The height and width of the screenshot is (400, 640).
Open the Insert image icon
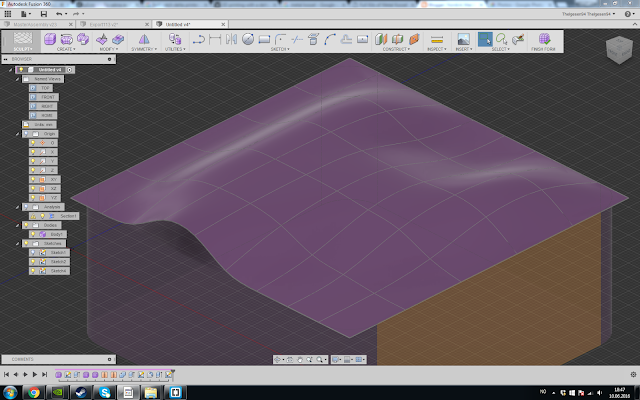point(463,39)
